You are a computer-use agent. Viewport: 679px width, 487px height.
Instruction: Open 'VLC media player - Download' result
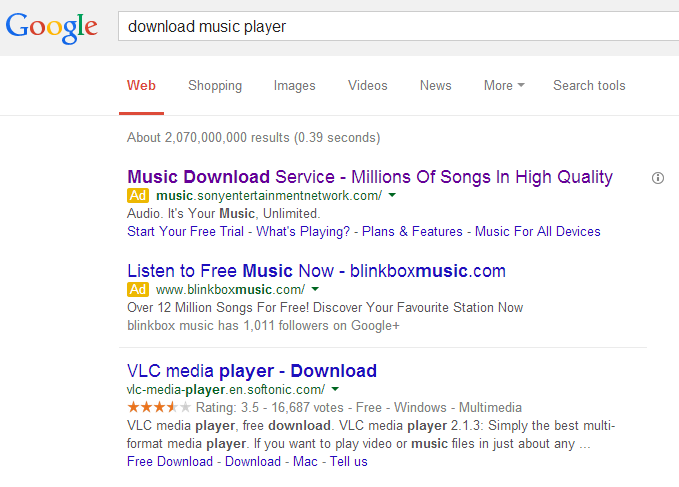click(x=252, y=371)
